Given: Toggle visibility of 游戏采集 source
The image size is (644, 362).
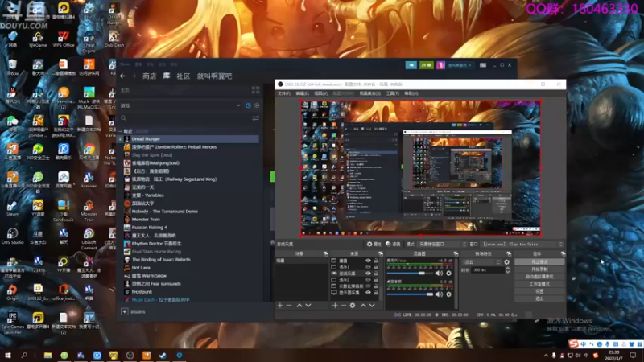Looking at the screenshot, I should pyautogui.click(x=368, y=274).
